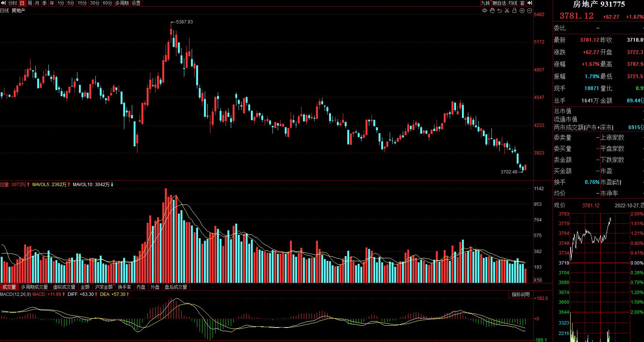
Task: Toggle the chart lock icon
Action: (514, 11)
